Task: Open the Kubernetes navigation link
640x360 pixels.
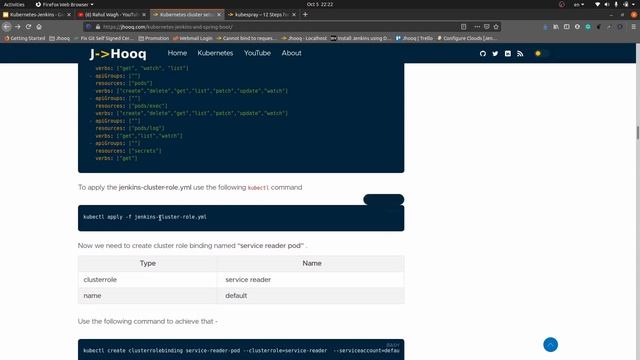Action: point(215,53)
